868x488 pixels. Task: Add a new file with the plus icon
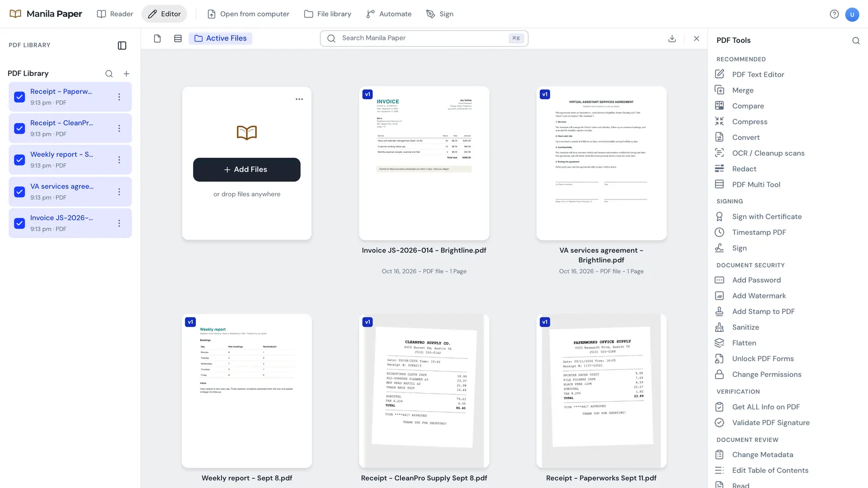tap(126, 74)
